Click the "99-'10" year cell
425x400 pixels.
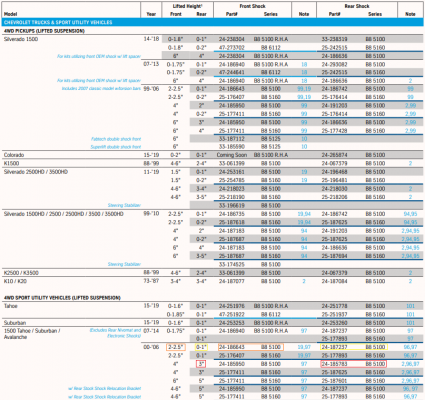tap(151, 214)
